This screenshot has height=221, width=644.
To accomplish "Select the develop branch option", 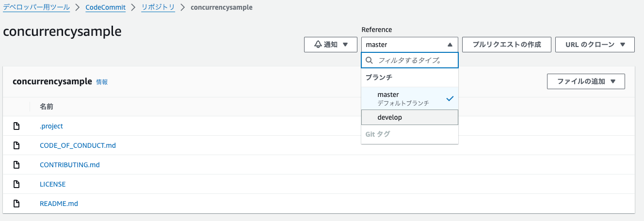I will click(x=410, y=117).
